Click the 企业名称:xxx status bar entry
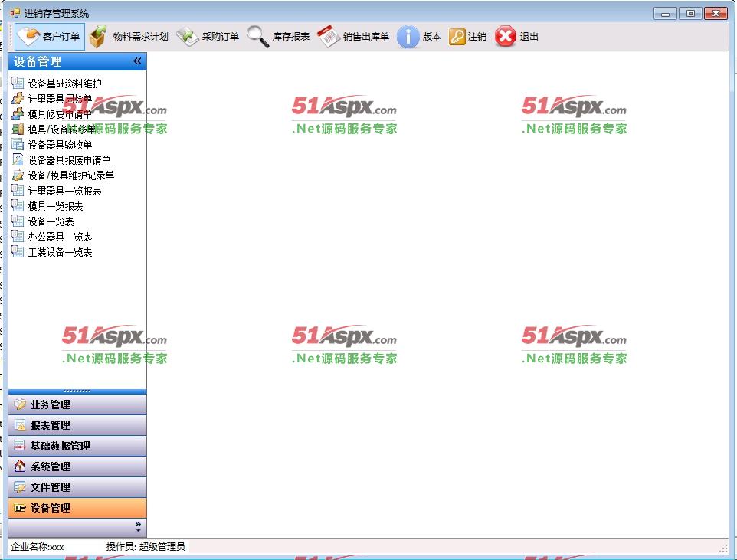Viewport: 737px width, 560px height. 37,546
